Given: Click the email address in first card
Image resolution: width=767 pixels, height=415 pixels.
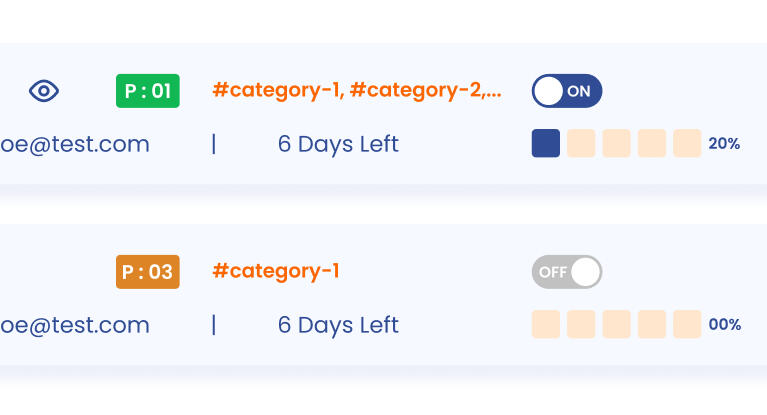Looking at the screenshot, I should (75, 144).
